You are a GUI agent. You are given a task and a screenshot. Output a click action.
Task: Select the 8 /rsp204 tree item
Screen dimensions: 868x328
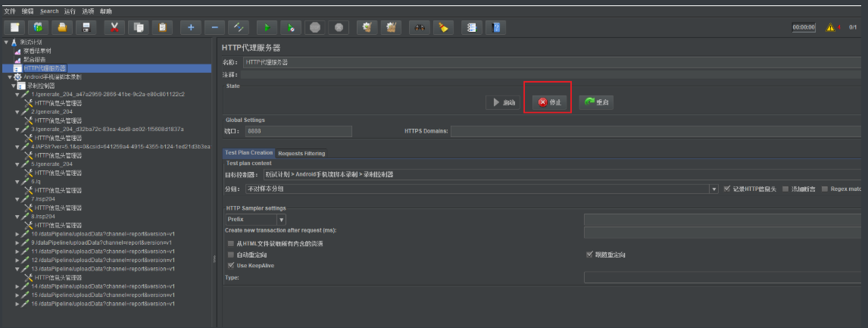coord(43,217)
